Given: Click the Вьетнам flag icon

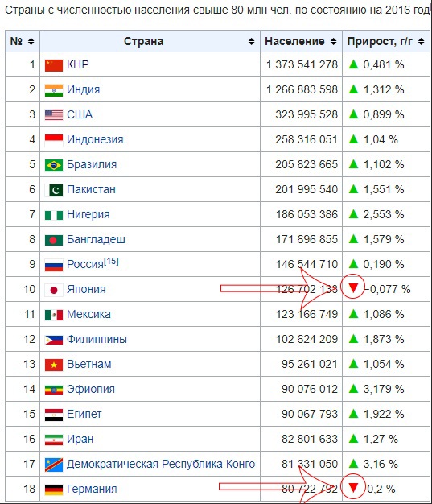Looking at the screenshot, I should pos(54,365).
